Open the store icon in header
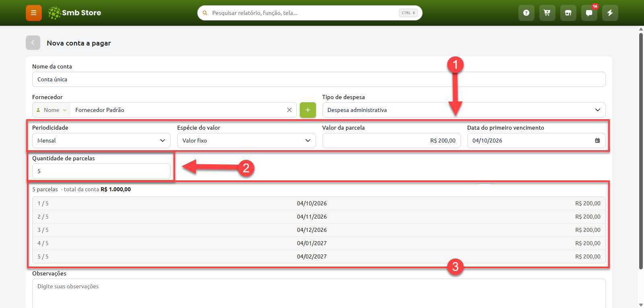 point(568,13)
